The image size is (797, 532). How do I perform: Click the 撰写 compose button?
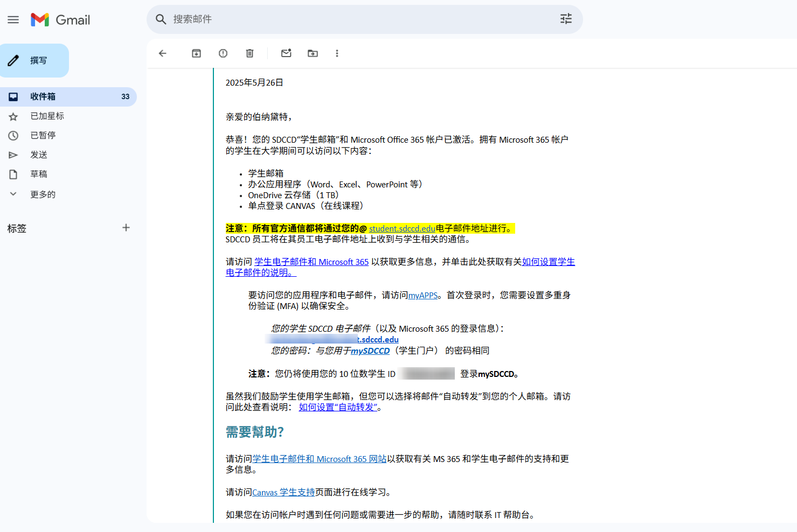34,61
